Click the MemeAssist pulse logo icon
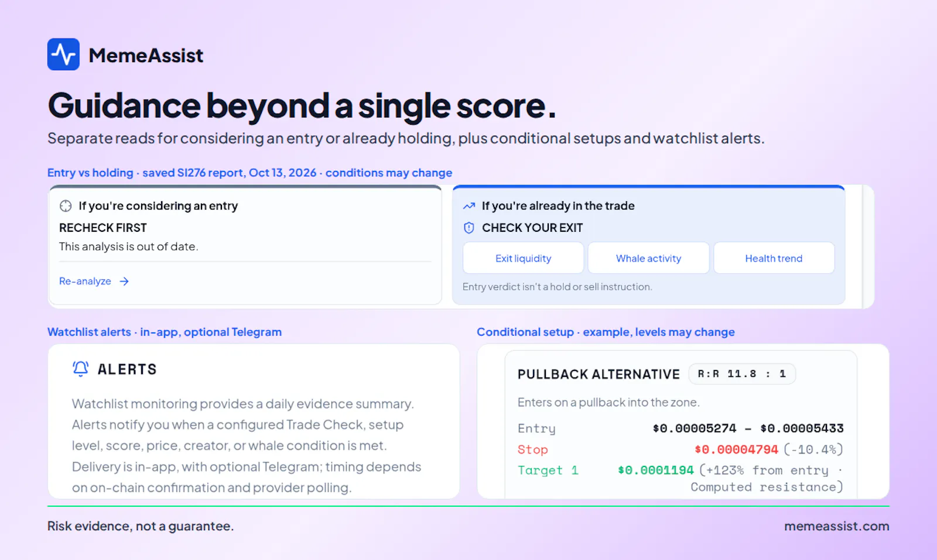 [x=63, y=54]
